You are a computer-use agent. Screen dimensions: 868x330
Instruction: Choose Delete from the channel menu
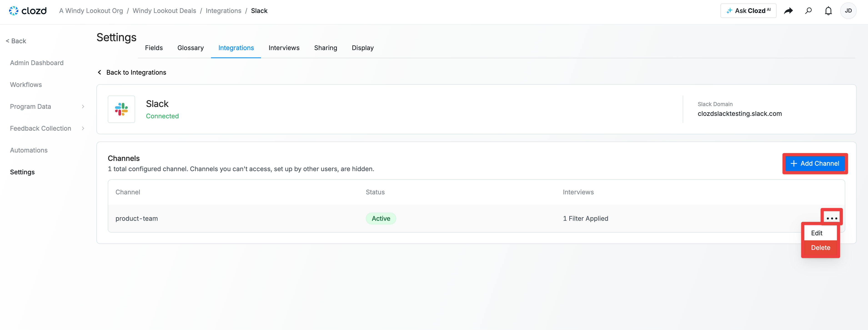point(820,248)
